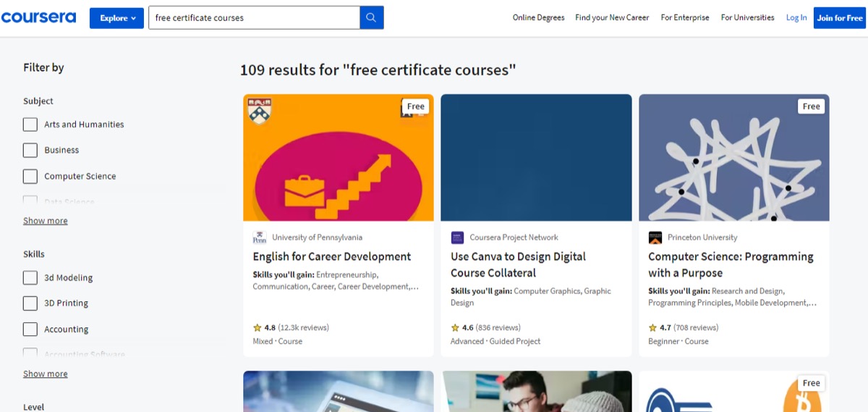Click the Beginner · Course label
The height and width of the screenshot is (412, 868).
click(x=678, y=341)
